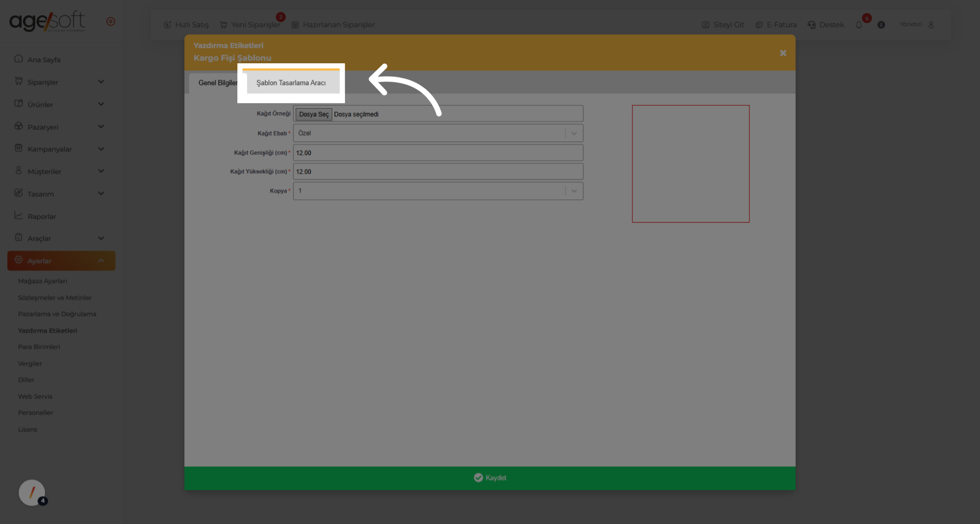Click the Siteyi Git link
Screen dimensions: 980x524
(723, 24)
